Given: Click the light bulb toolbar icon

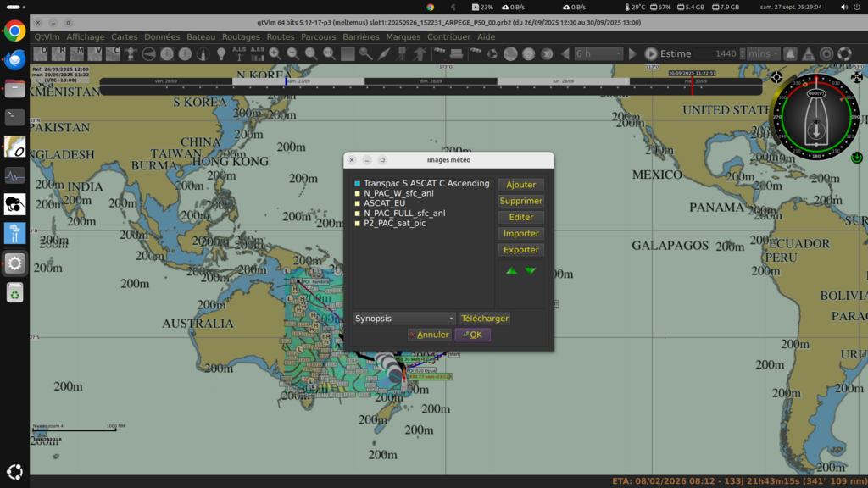Looking at the screenshot, I should [221, 53].
